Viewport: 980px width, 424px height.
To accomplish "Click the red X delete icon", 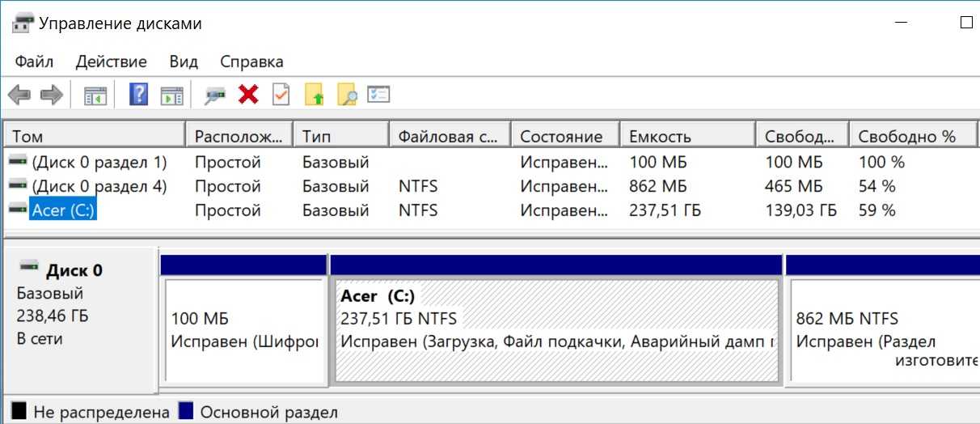I will 248,95.
